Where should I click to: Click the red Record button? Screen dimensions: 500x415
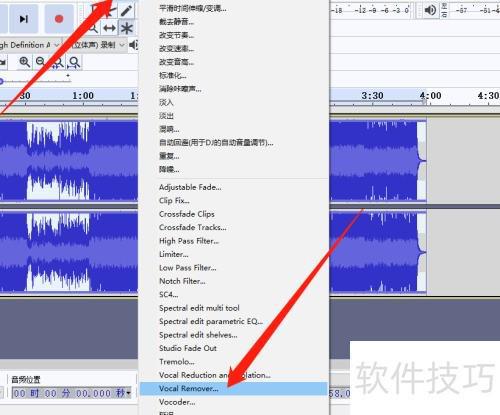tap(59, 19)
